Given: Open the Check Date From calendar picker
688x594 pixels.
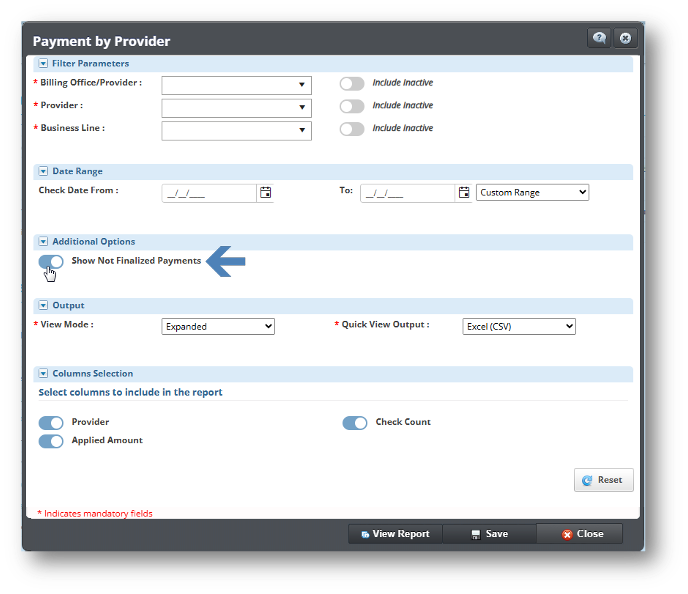Looking at the screenshot, I should 266,193.
